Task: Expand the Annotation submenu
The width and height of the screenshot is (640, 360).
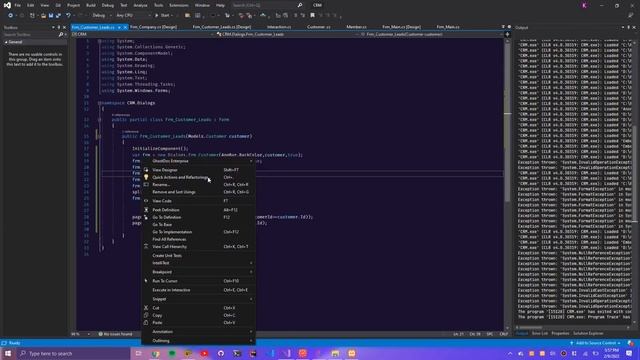Action: [198, 331]
